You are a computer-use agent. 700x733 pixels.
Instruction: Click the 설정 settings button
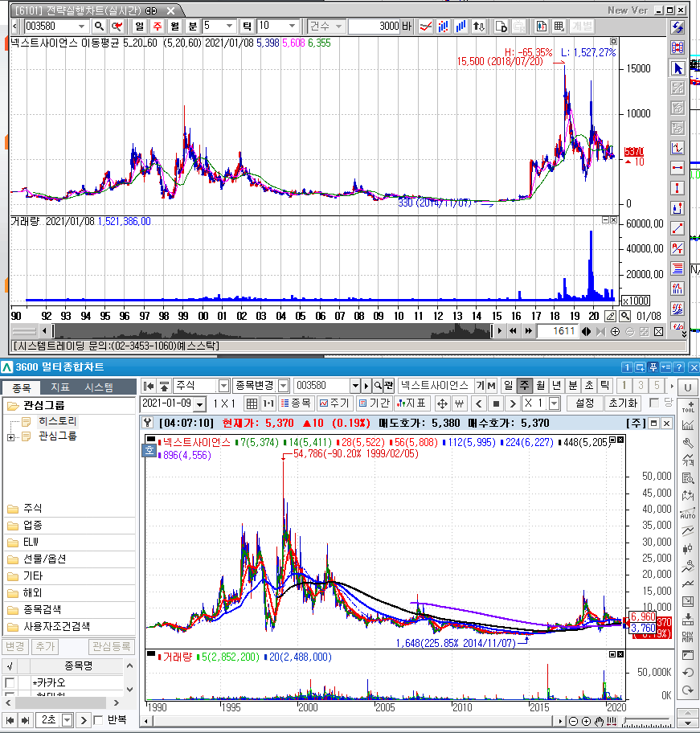pos(584,403)
